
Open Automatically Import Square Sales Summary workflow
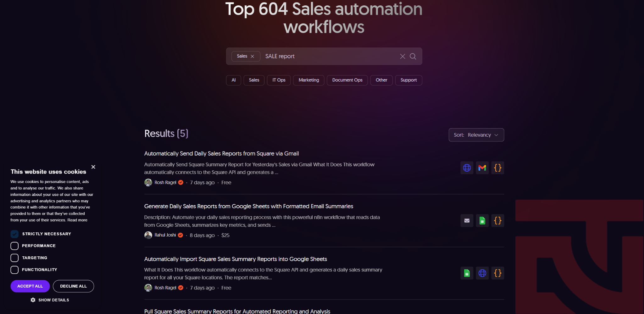(236, 259)
